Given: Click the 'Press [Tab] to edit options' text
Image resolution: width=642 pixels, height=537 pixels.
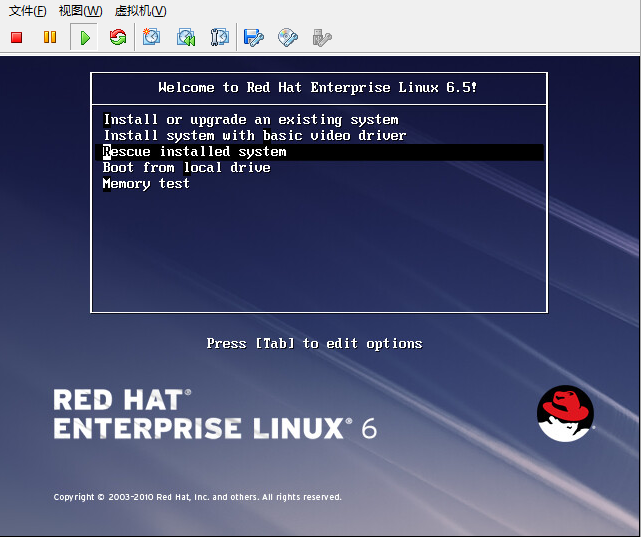Looking at the screenshot, I should 314,343.
